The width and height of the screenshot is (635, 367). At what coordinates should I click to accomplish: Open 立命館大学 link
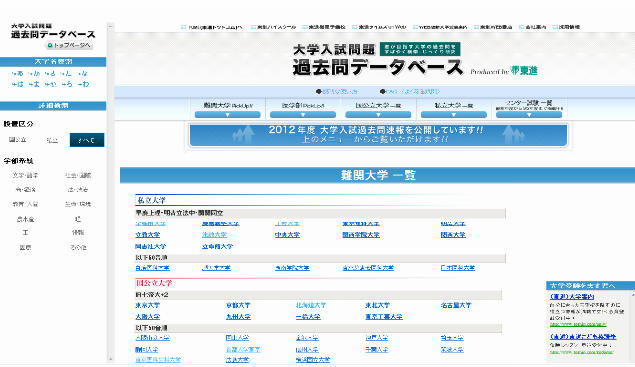217,246
